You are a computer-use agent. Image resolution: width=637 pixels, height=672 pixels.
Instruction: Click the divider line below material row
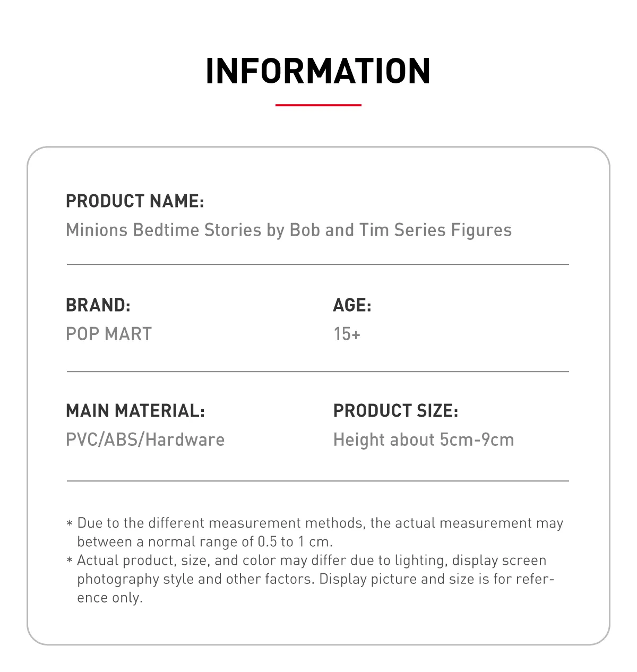click(318, 481)
